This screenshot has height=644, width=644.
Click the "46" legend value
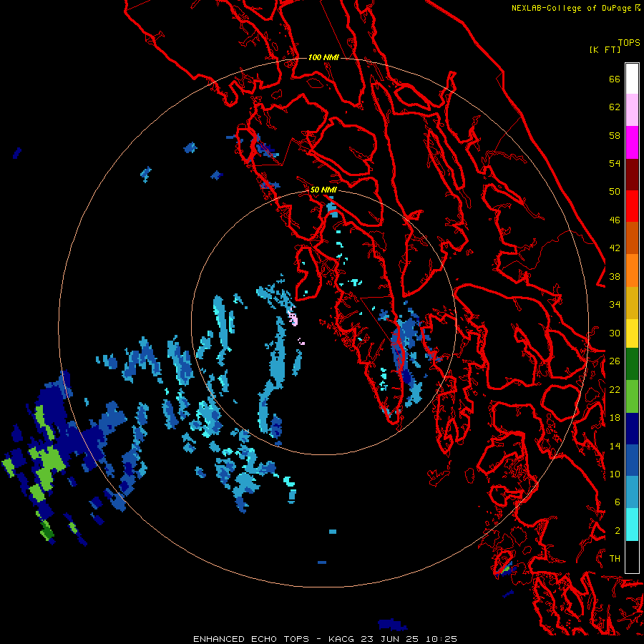coord(615,220)
